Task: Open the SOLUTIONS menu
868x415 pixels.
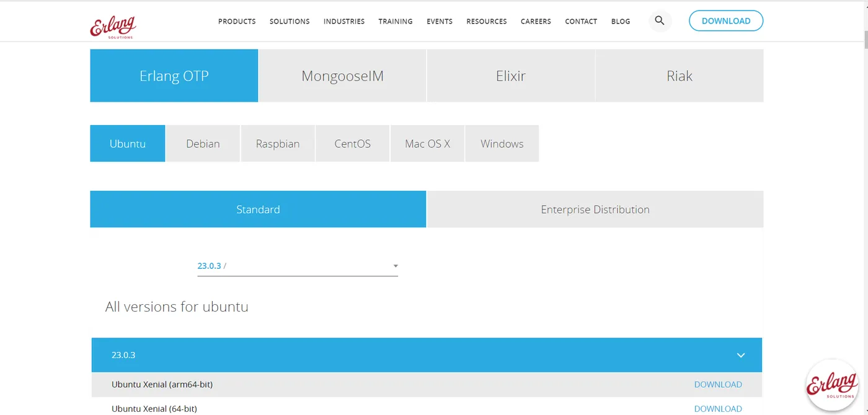Action: (x=290, y=21)
